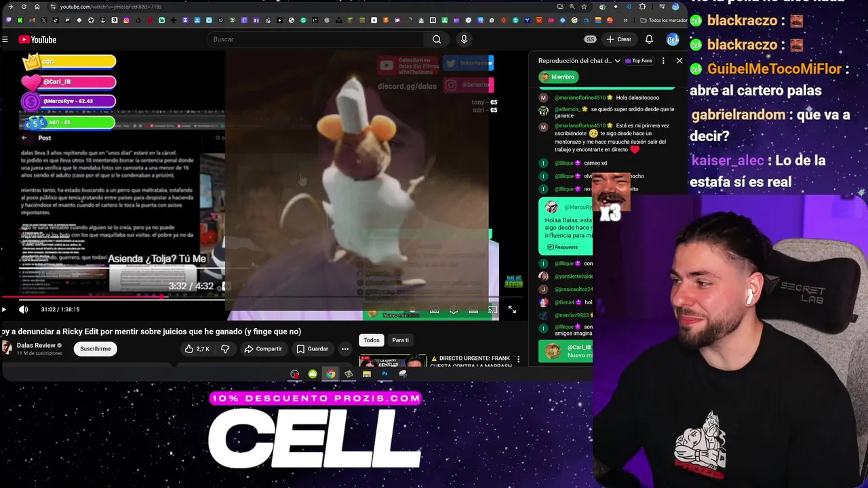The image size is (868, 488).
Task: Dislike the video with the thumbs-down
Action: pyautogui.click(x=225, y=348)
